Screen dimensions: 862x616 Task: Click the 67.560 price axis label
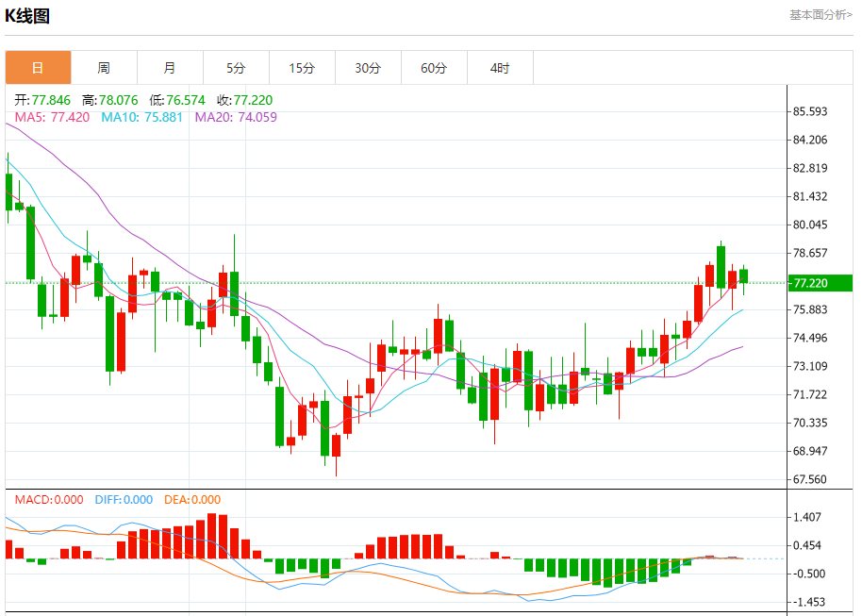click(810, 479)
